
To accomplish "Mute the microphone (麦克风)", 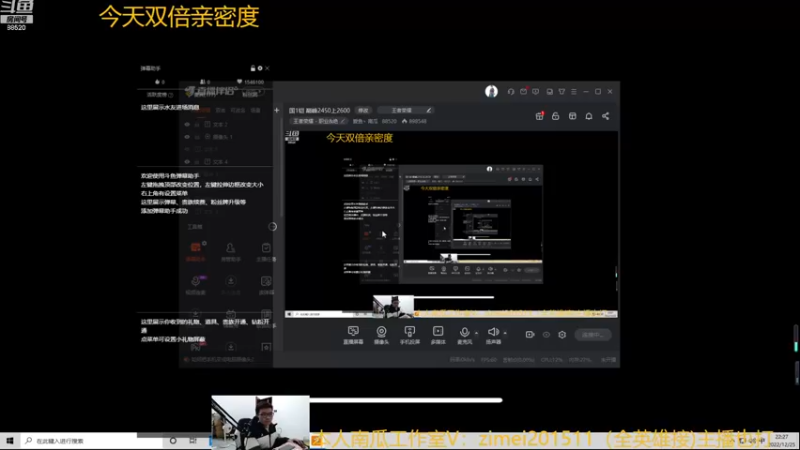I will tap(464, 335).
